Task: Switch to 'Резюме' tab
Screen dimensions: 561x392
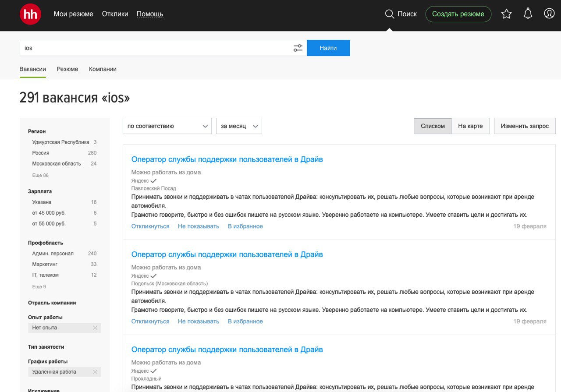Action: click(67, 69)
